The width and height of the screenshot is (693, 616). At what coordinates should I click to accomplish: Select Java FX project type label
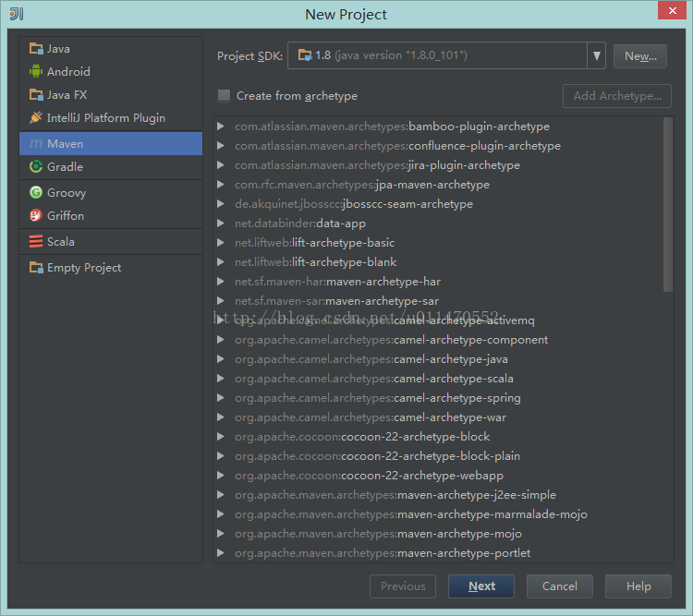click(x=67, y=94)
